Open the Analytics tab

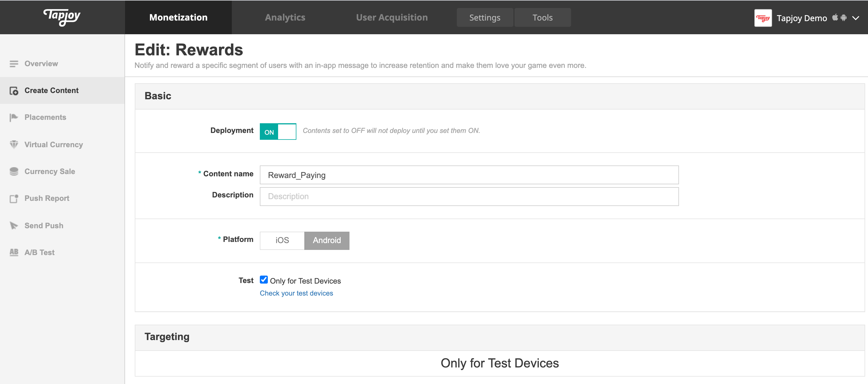tap(285, 17)
